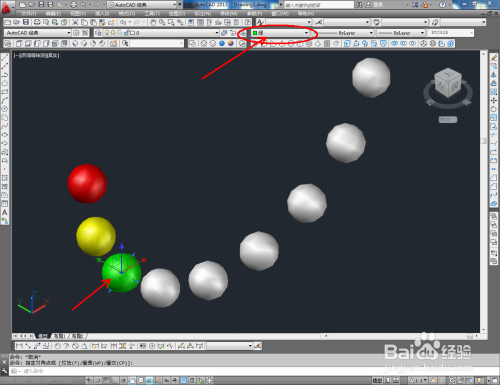The height and width of the screenshot is (385, 500).
Task: Open the File menu
Action: pos(28,14)
